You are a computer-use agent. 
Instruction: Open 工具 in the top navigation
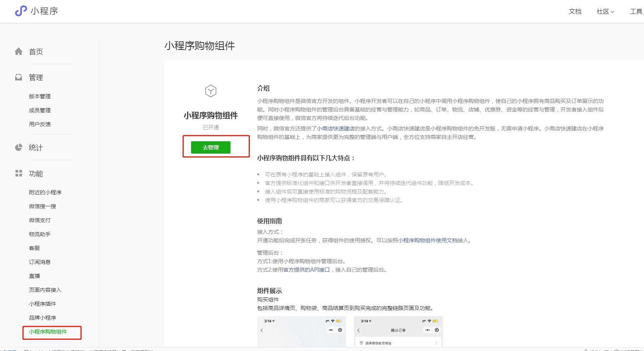pos(636,11)
